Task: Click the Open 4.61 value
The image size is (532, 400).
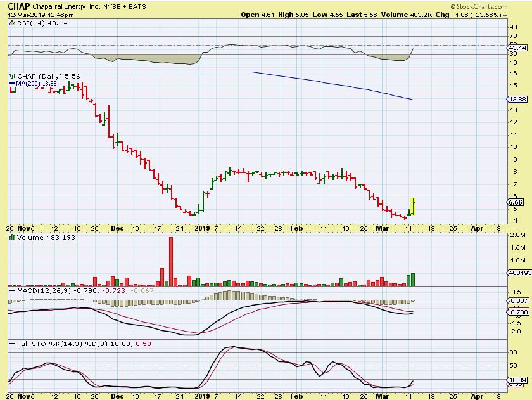Action: pyautogui.click(x=258, y=15)
